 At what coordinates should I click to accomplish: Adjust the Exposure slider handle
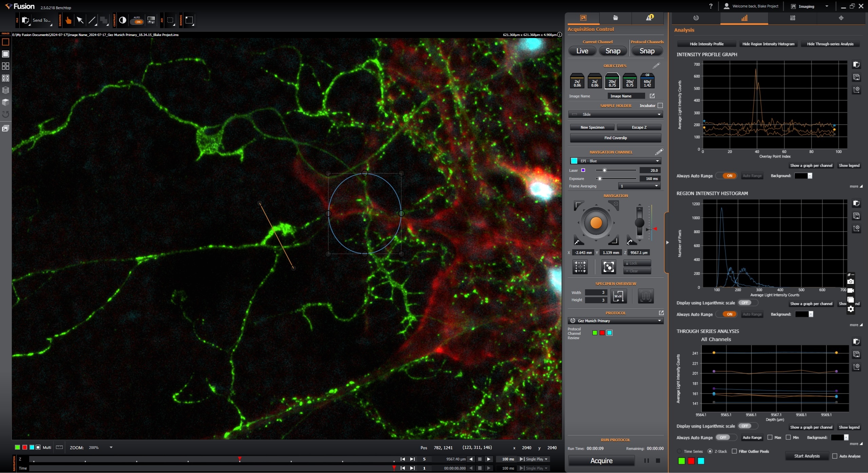[x=600, y=179]
